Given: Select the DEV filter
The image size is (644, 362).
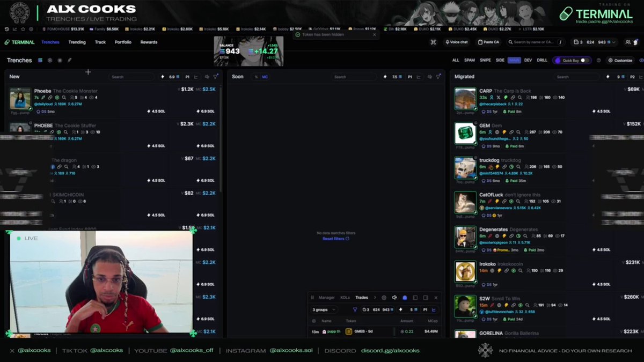Looking at the screenshot, I should point(528,60).
